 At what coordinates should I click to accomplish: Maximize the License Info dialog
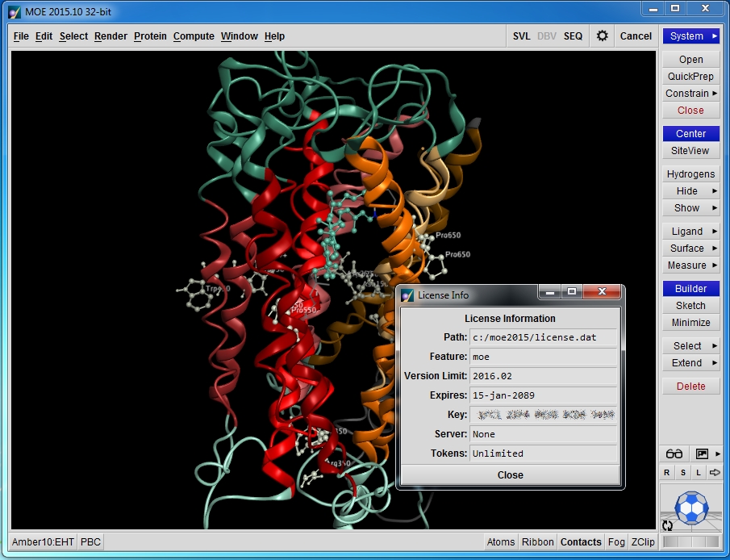(572, 292)
